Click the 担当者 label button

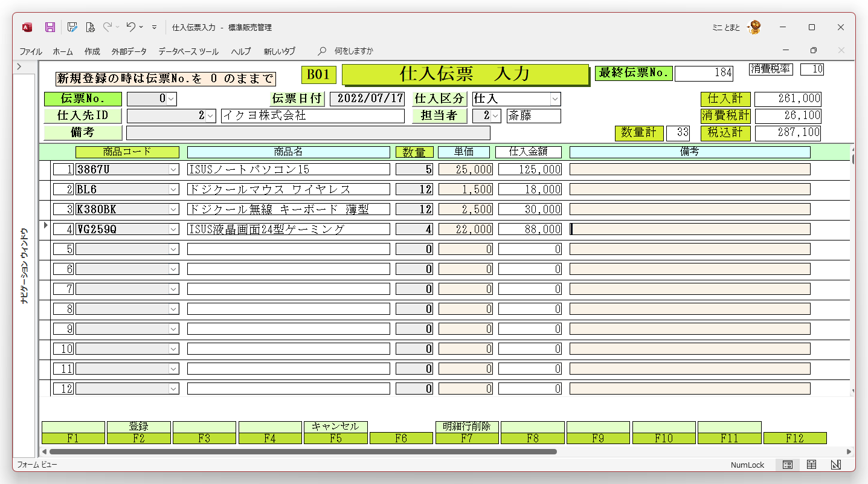[x=440, y=115]
